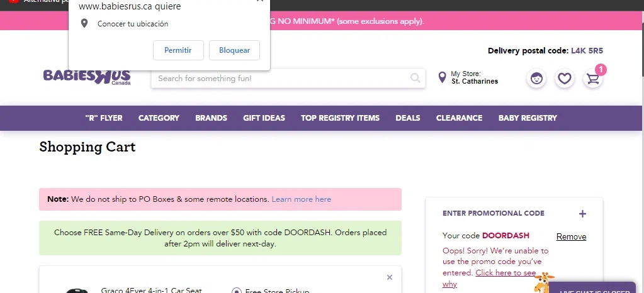The height and width of the screenshot is (293, 644).
Task: Click the Live Chat is Closed tab
Action: tap(592, 289)
